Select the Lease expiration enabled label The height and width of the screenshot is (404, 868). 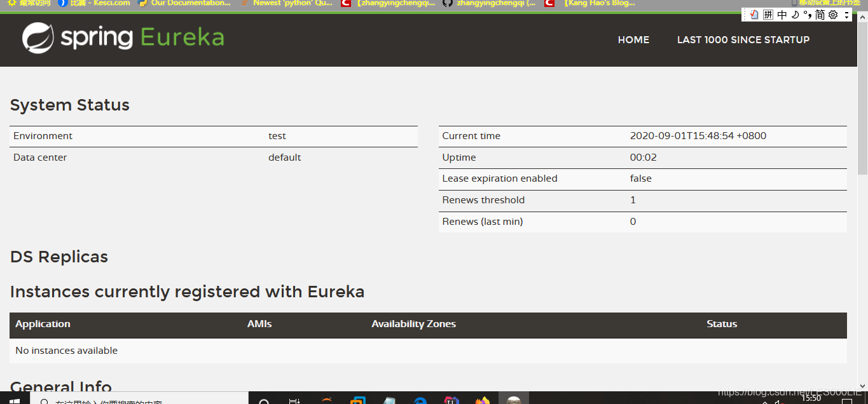coord(500,178)
